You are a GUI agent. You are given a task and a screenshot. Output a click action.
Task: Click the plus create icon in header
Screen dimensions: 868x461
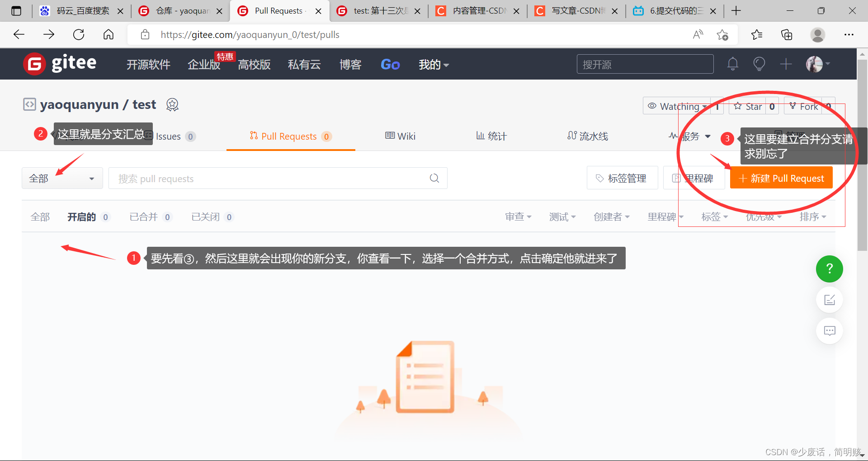pos(786,64)
